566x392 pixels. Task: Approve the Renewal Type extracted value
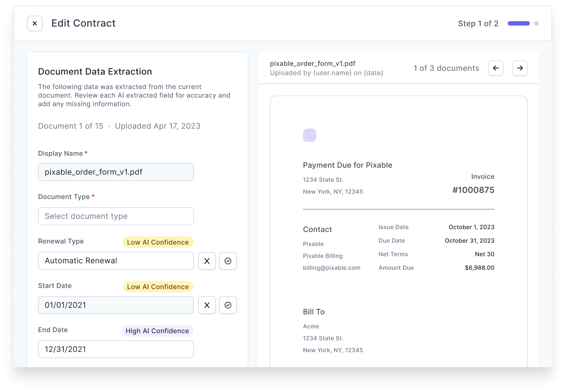pyautogui.click(x=228, y=261)
